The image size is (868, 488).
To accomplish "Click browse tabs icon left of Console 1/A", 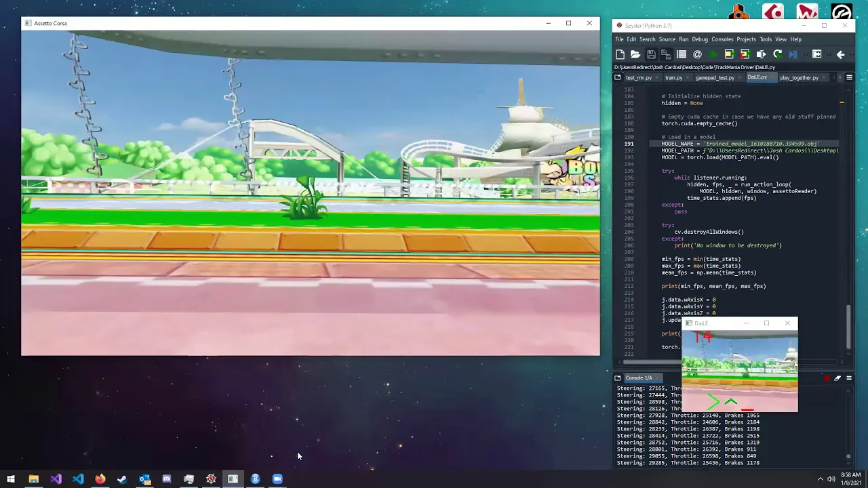I will 618,378.
